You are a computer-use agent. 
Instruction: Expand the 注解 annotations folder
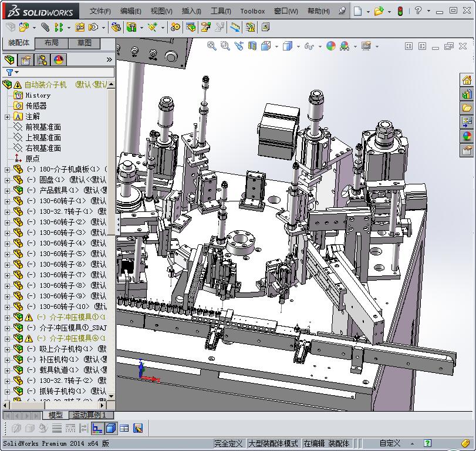tap(7, 116)
